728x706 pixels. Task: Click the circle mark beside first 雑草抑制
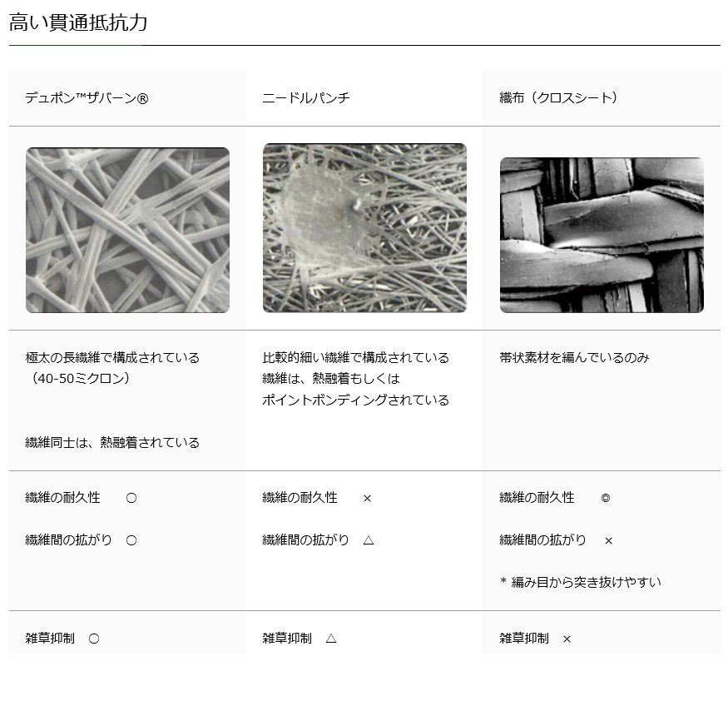pyautogui.click(x=94, y=639)
